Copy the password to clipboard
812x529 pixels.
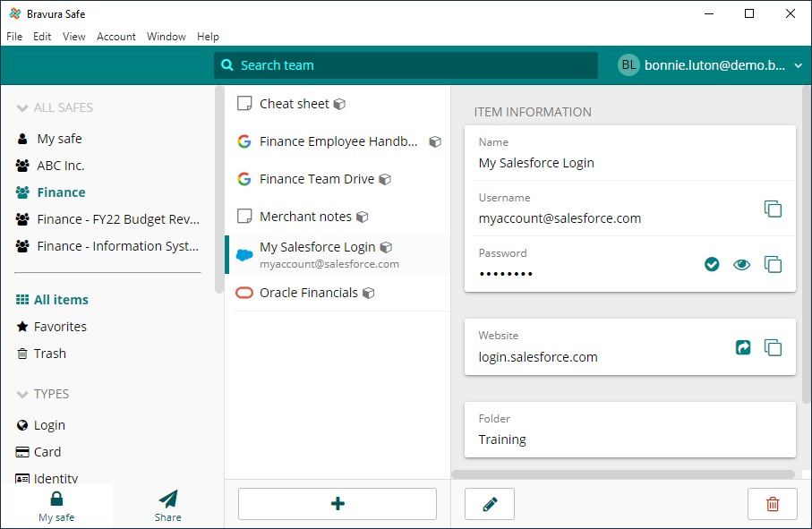point(773,264)
